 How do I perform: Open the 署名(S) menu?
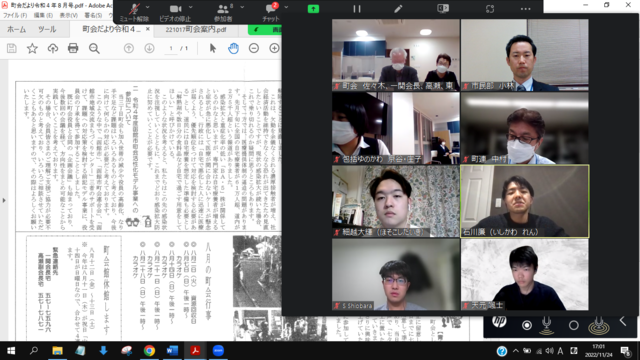click(93, 15)
